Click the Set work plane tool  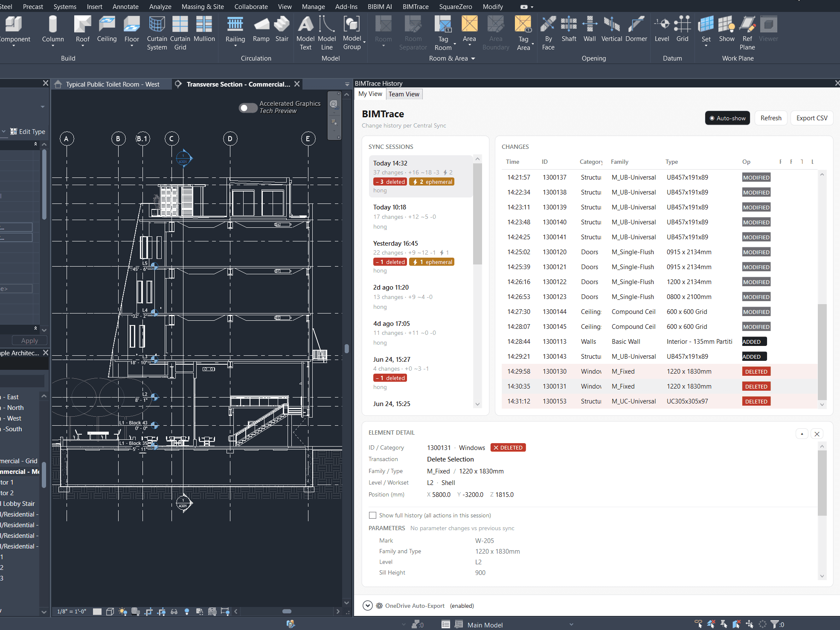coord(706,30)
